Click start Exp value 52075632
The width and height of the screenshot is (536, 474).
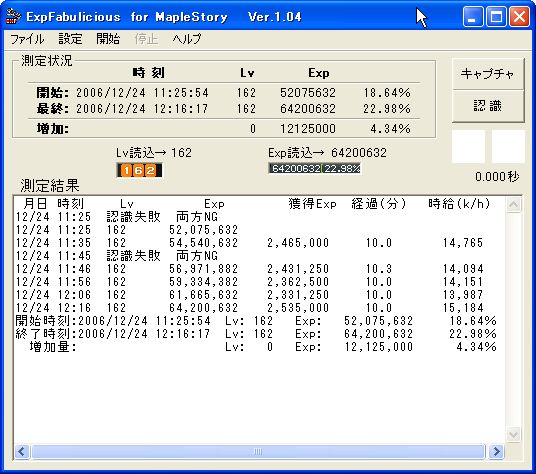pyautogui.click(x=308, y=93)
